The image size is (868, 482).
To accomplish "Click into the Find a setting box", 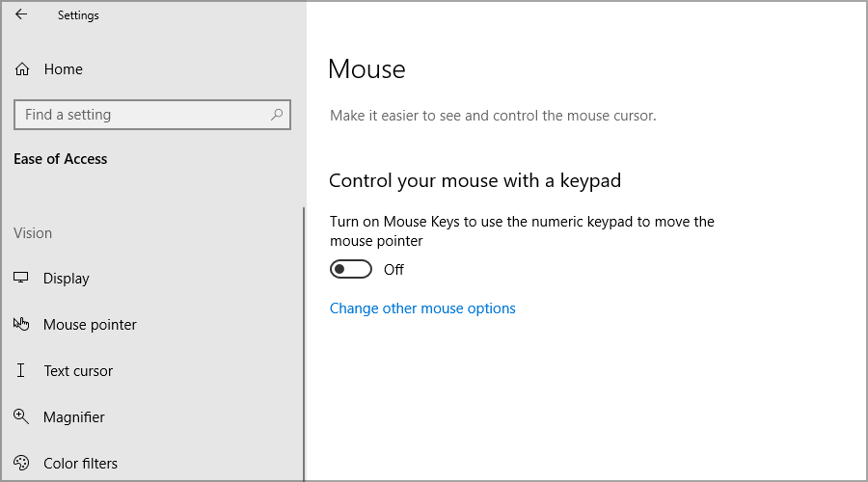I will (x=152, y=115).
